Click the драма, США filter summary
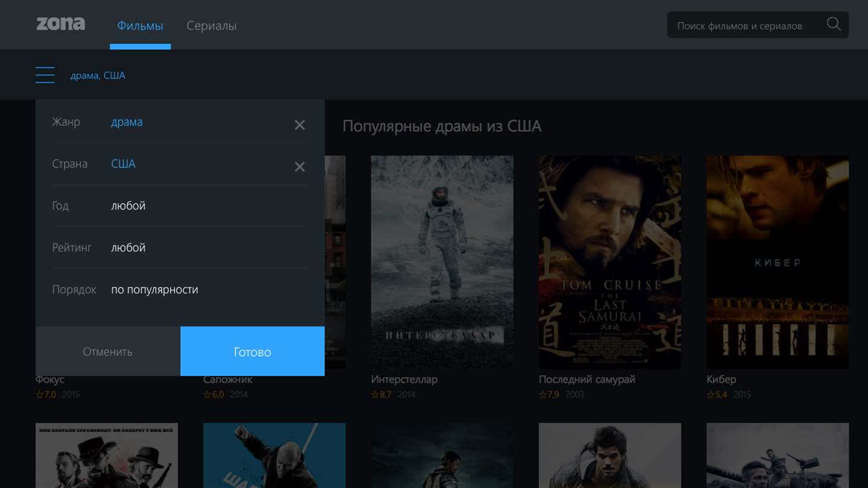This screenshot has height=488, width=868. [x=98, y=75]
